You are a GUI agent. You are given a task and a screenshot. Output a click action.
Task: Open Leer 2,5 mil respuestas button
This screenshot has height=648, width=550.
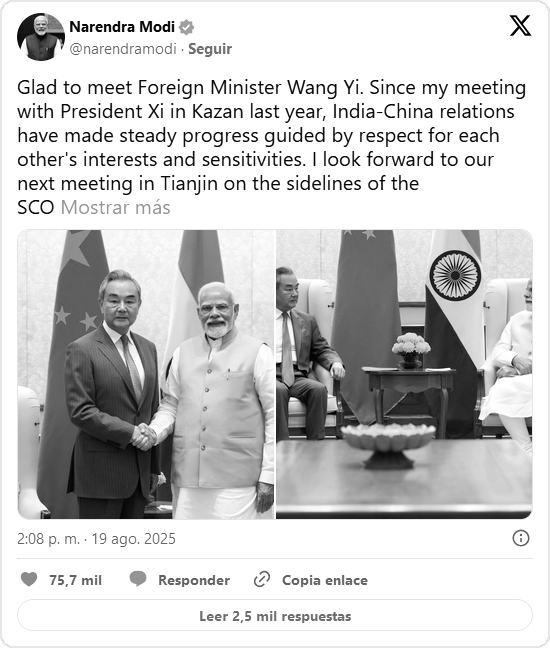coord(275,615)
